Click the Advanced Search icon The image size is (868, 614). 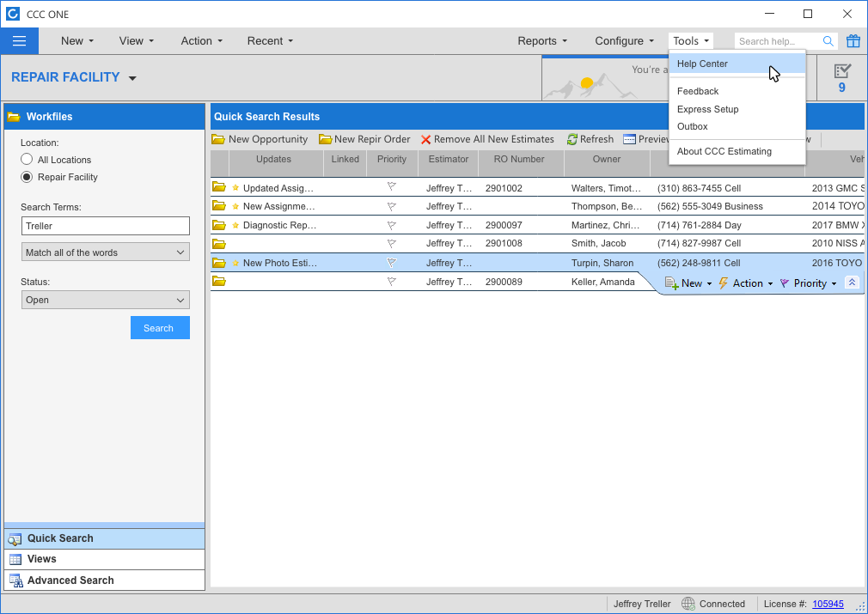click(16, 581)
